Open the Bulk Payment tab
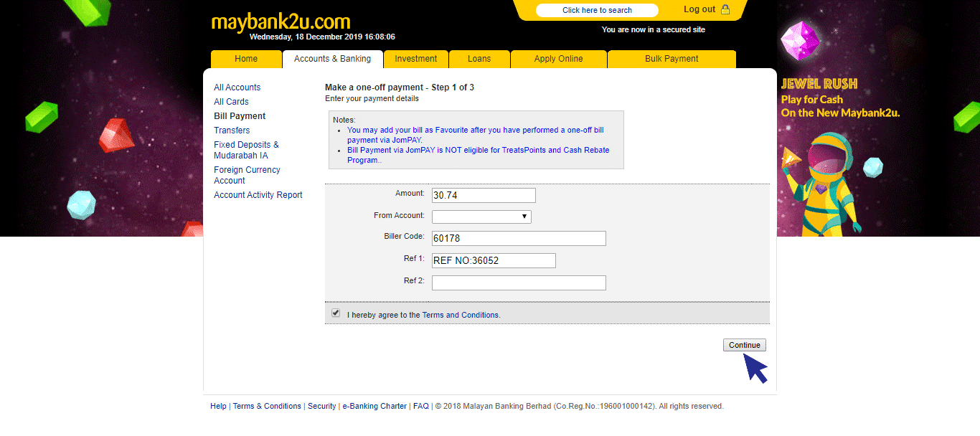 click(671, 59)
